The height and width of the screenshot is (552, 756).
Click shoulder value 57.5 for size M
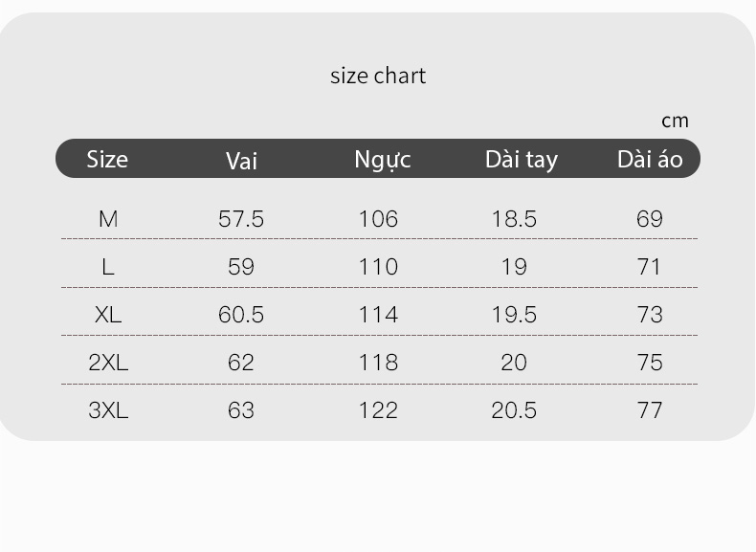241,219
